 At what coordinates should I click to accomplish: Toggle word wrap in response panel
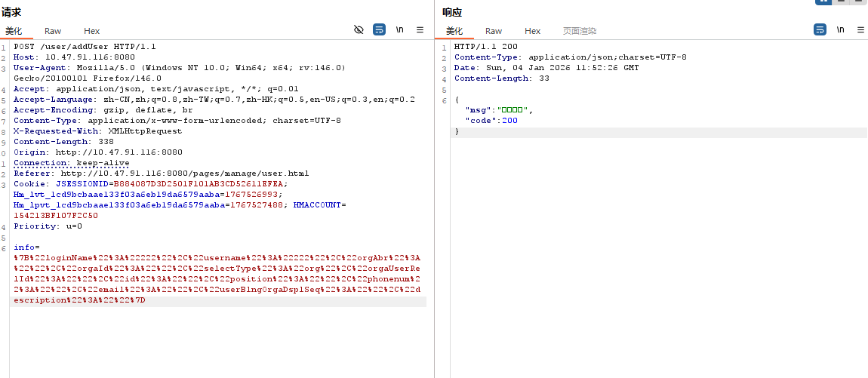(x=820, y=29)
